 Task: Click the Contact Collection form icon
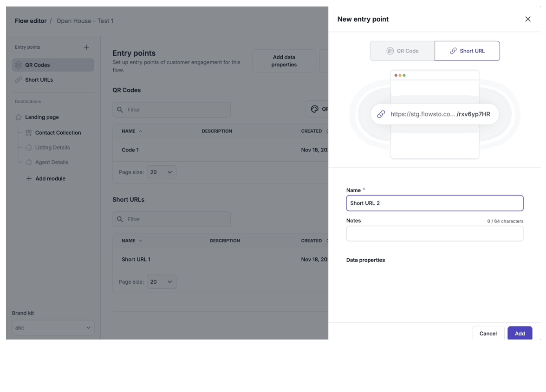click(x=29, y=133)
